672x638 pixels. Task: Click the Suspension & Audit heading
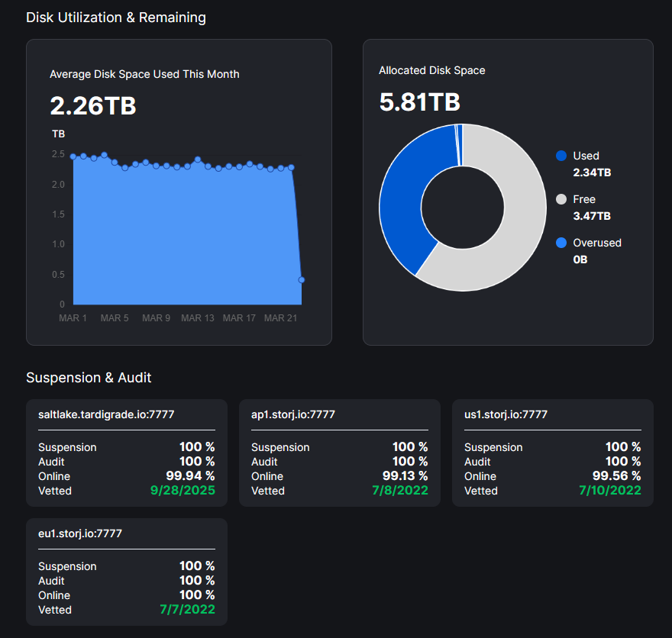click(89, 378)
